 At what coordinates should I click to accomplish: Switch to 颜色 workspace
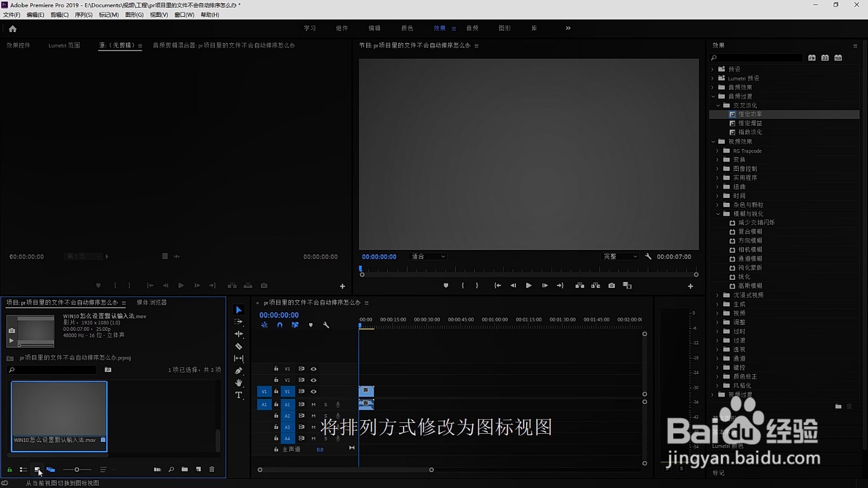407,28
